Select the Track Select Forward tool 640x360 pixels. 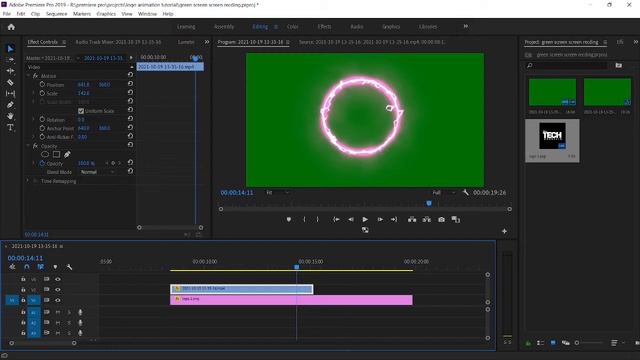tap(10, 60)
